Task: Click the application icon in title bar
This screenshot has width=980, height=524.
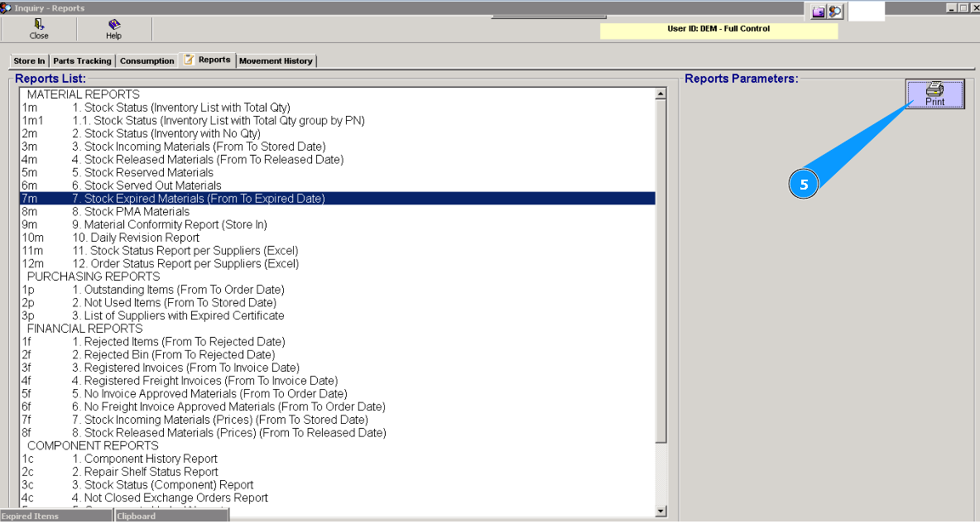Action: (6, 7)
